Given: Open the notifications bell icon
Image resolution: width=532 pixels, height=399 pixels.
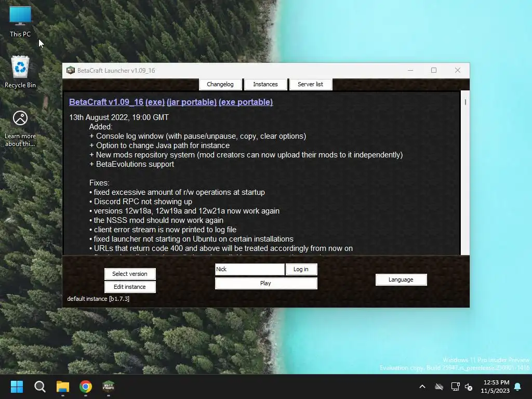Looking at the screenshot, I should click(518, 387).
